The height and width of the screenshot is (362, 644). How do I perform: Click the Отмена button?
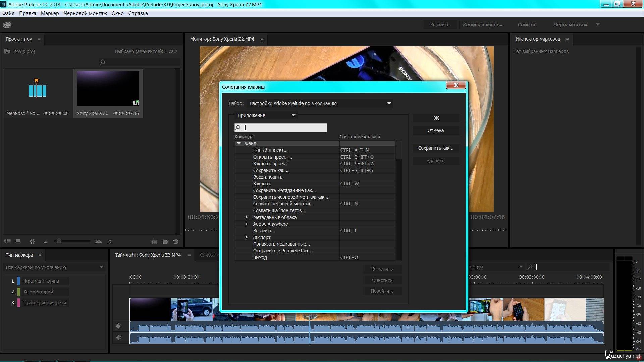[436, 130]
